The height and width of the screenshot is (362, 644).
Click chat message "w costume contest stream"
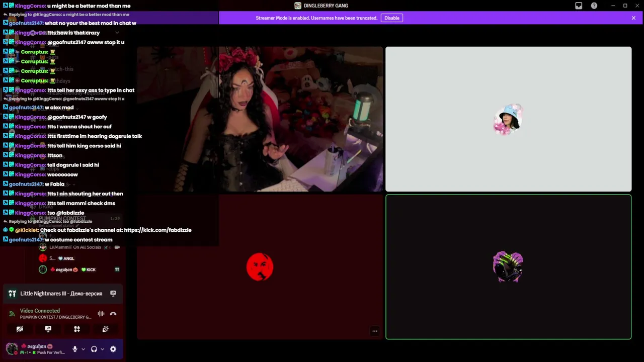[78, 240]
